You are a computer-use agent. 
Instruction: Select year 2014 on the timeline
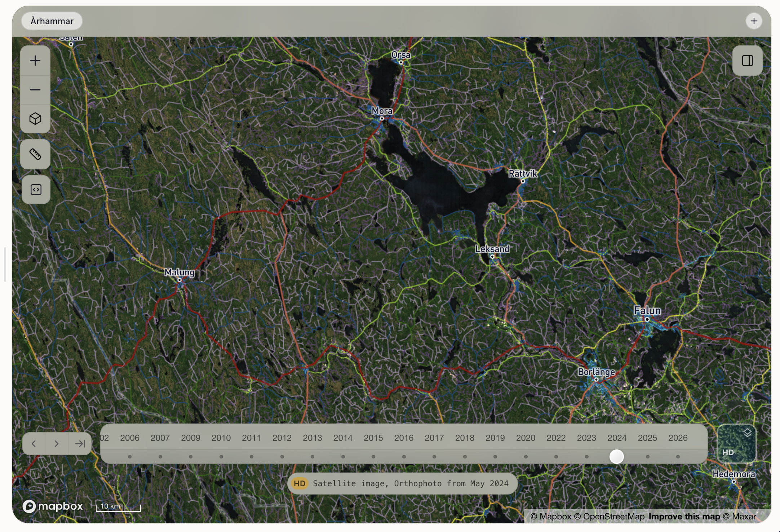point(343,438)
